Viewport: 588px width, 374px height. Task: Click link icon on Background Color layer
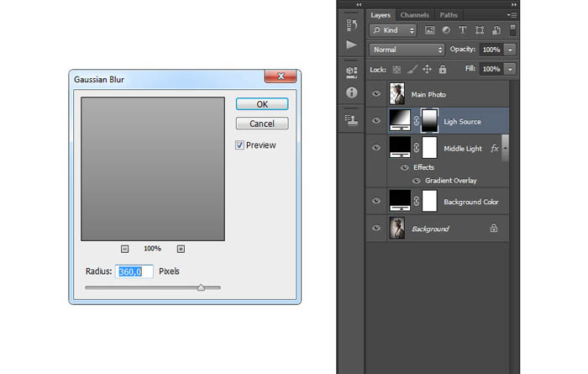point(417,201)
